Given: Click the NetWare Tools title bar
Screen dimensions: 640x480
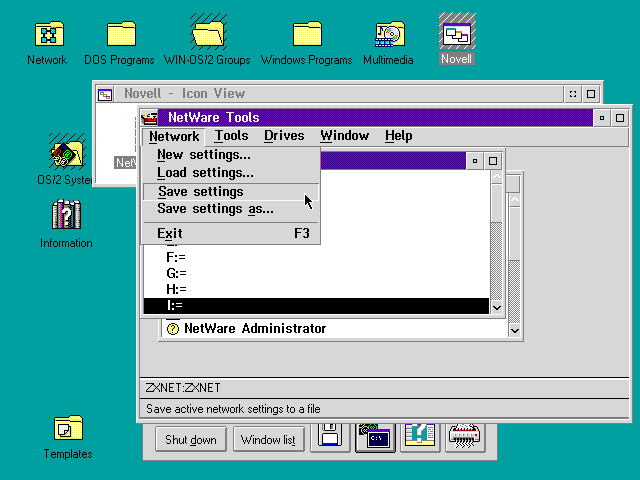Looking at the screenshot, I should [x=375, y=118].
